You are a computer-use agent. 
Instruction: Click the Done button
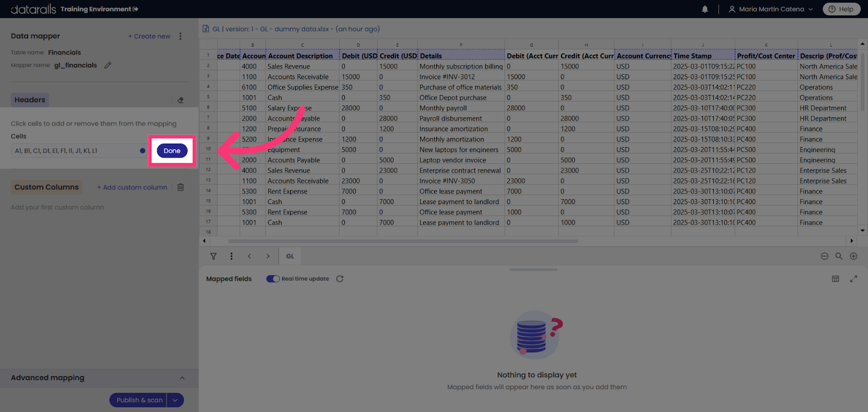coord(172,151)
